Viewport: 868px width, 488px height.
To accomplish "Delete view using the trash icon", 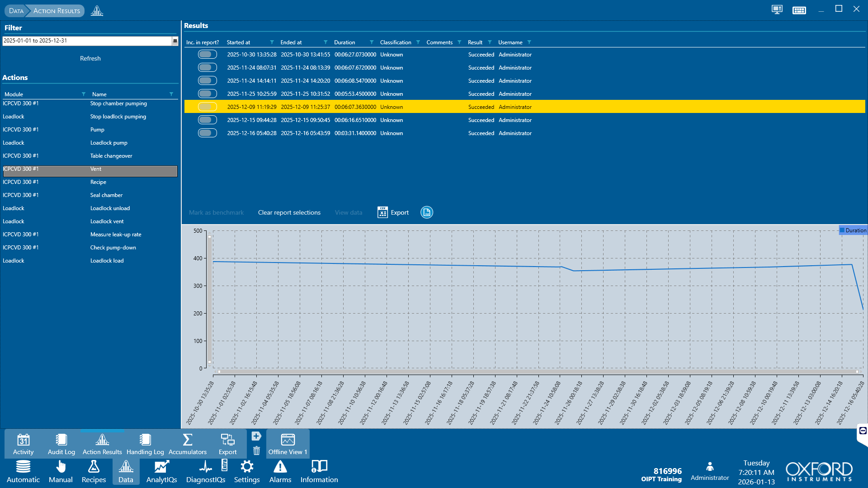I will click(x=256, y=450).
